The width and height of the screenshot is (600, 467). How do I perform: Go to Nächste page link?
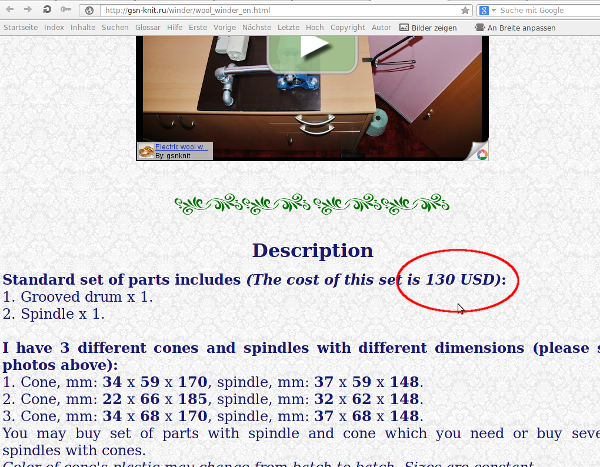(x=257, y=28)
